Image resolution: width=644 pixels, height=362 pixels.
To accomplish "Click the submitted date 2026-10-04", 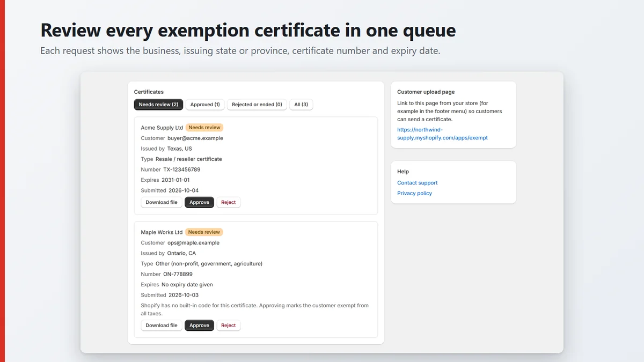I will (184, 190).
